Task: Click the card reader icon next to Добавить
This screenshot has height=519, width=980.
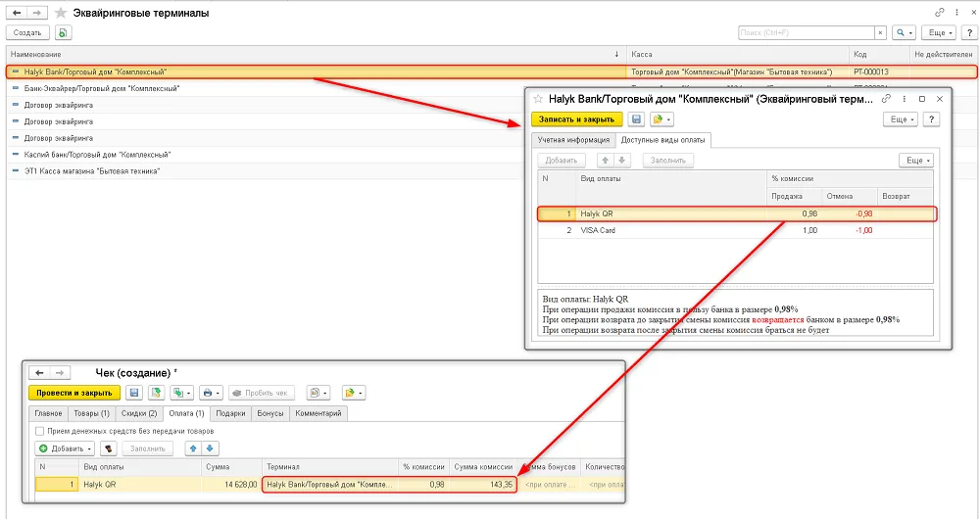Action: point(109,448)
